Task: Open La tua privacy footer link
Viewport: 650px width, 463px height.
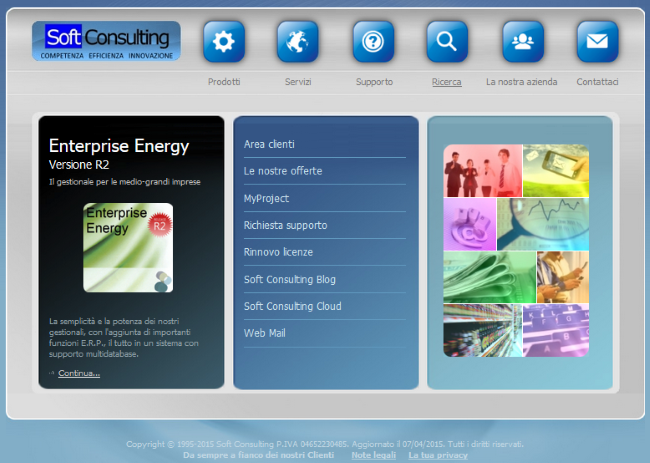Action: coord(438,455)
